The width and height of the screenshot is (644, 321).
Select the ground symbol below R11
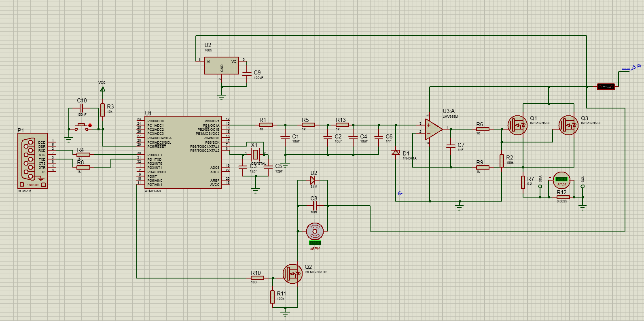coord(285,313)
